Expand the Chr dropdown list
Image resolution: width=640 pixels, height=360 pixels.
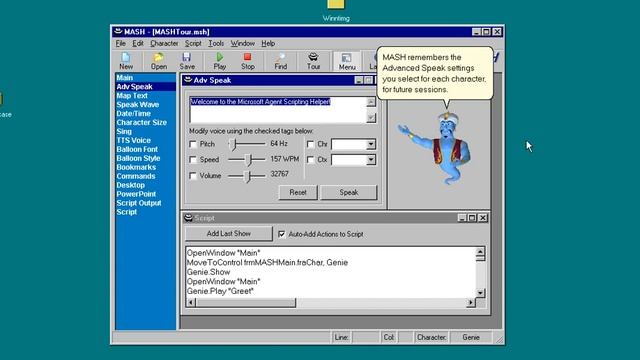pyautogui.click(x=371, y=144)
